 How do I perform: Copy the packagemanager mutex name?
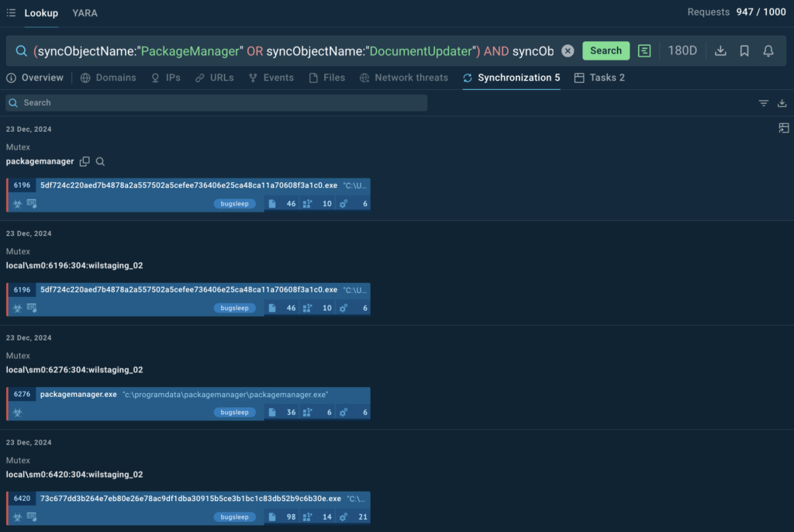coord(85,161)
